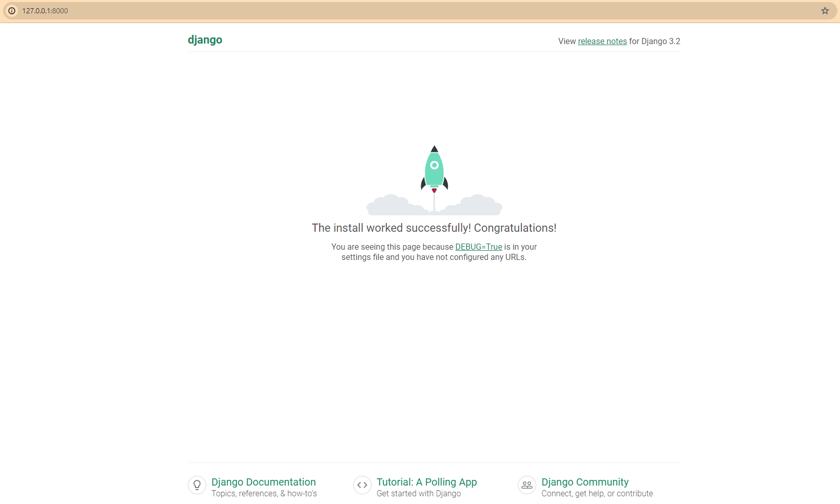
Task: Bookmark this page with the star icon
Action: pyautogui.click(x=825, y=11)
